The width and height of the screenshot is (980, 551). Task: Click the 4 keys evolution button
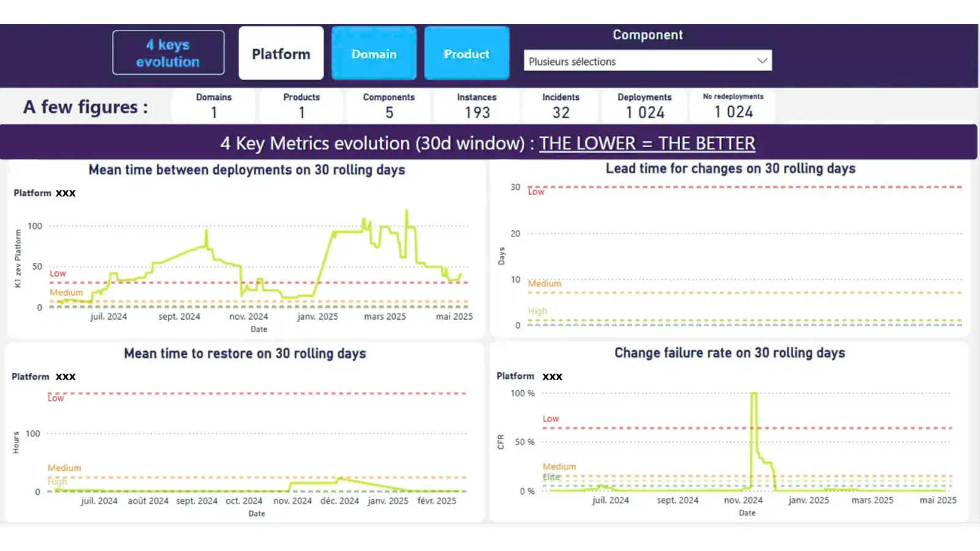click(168, 52)
